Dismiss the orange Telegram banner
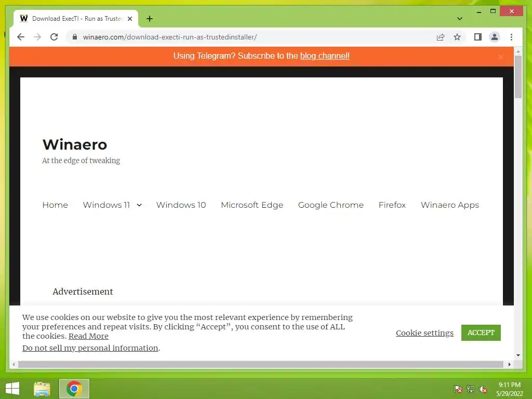 tap(501, 57)
